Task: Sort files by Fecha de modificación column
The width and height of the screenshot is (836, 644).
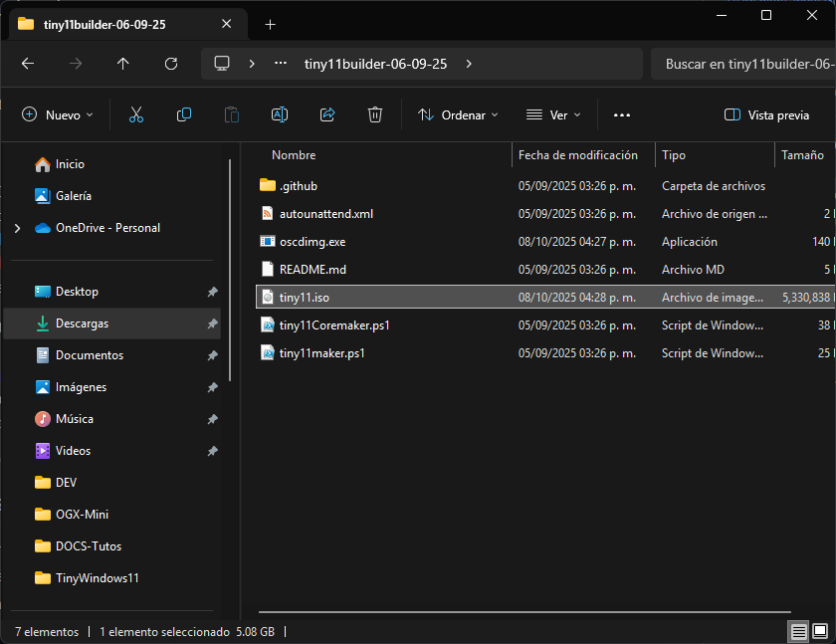Action: tap(578, 155)
